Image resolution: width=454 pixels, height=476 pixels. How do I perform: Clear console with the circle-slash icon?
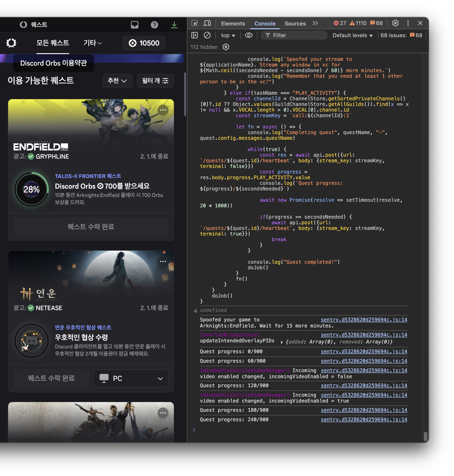click(x=207, y=35)
